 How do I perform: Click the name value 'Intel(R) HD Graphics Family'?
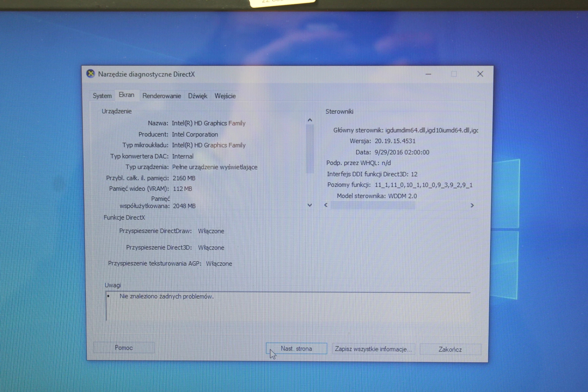209,123
